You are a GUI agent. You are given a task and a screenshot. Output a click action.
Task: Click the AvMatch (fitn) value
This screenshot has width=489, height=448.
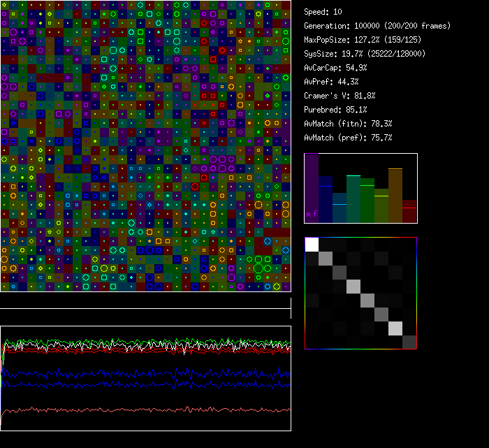tap(348, 124)
